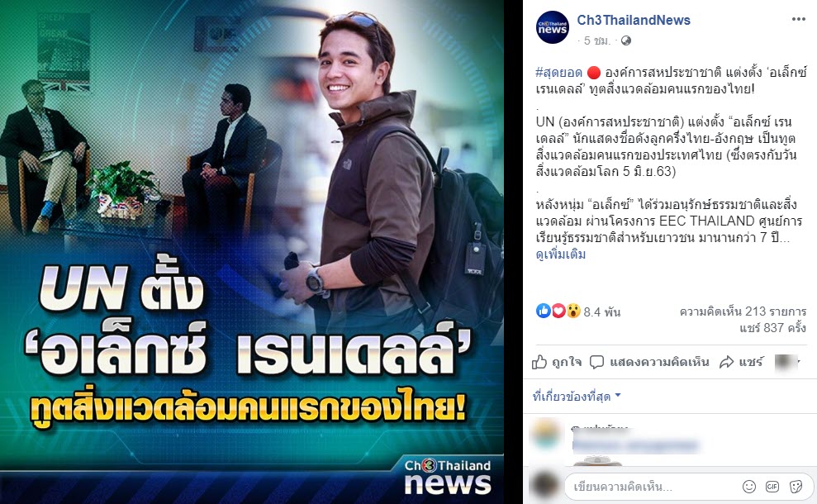Expand the ที่เกี่ยวข้องที่สุด comment sort dropdown
Screen dimensions: 817x504
point(577,396)
